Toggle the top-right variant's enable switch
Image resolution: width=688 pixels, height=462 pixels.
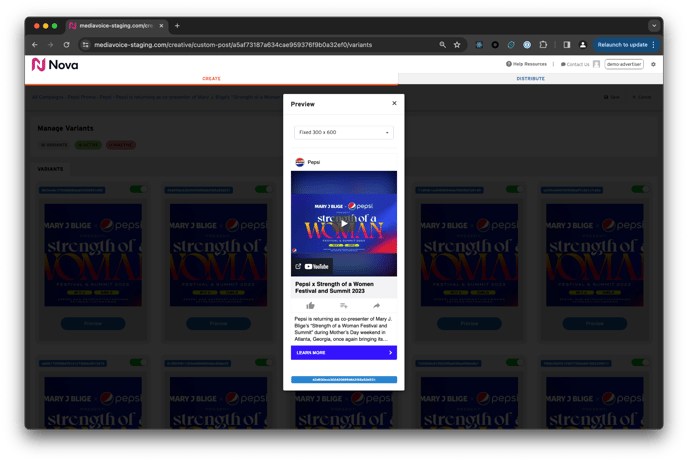pos(642,189)
